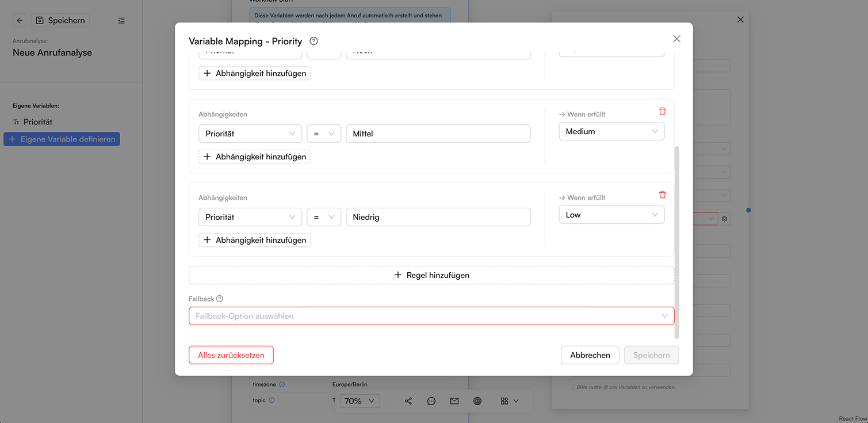Click the Abbrechen button

[x=590, y=355]
